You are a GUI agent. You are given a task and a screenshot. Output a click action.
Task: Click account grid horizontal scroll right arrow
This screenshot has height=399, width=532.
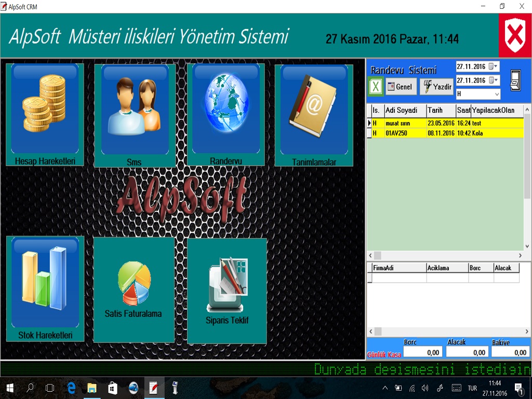point(527,331)
